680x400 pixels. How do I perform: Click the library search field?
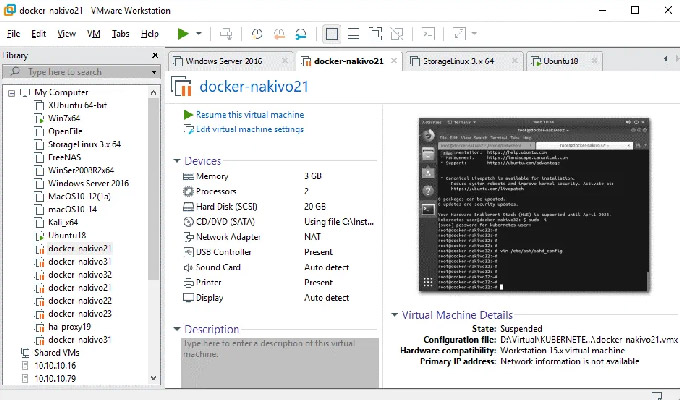(78, 72)
